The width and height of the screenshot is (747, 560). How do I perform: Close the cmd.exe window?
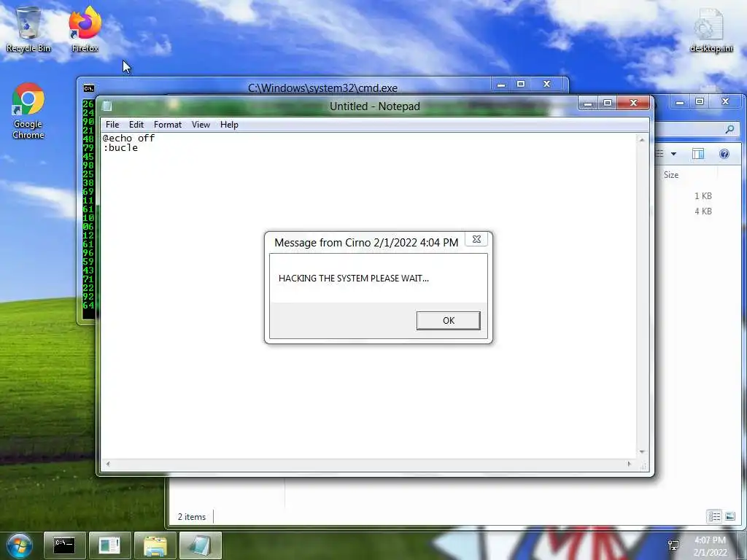pyautogui.click(x=547, y=85)
